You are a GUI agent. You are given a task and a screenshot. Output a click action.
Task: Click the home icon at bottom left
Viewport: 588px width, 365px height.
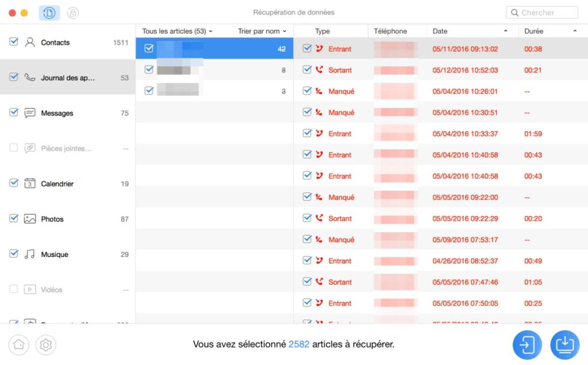click(x=19, y=344)
